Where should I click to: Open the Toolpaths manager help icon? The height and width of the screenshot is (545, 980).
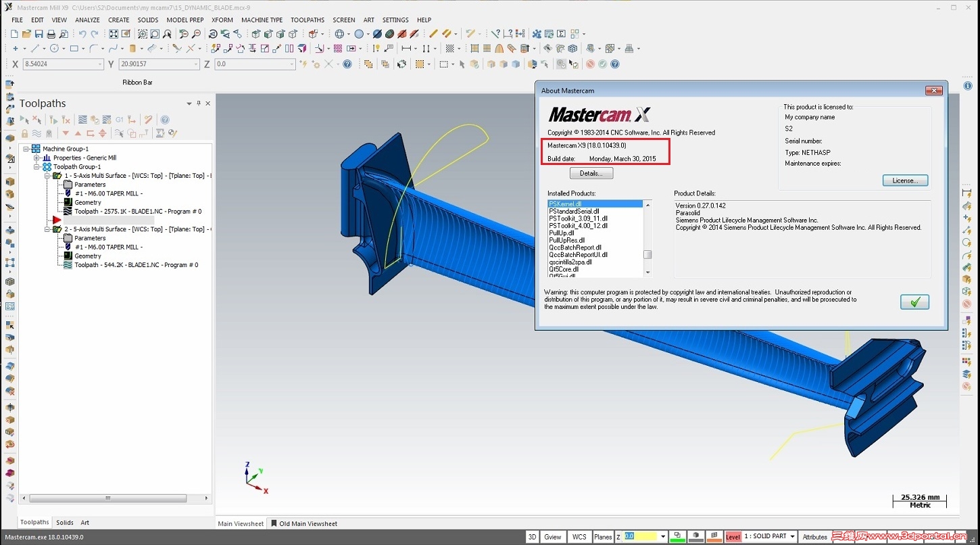(165, 120)
